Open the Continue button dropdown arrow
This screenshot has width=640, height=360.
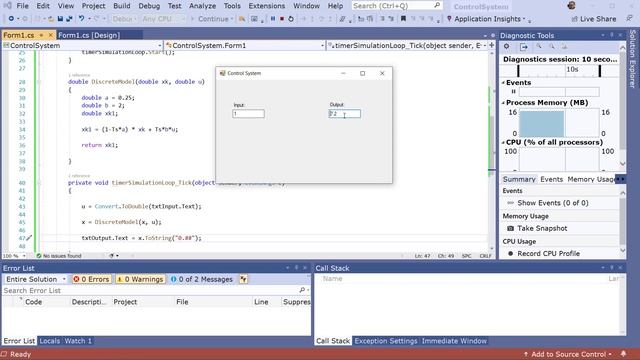pos(232,19)
